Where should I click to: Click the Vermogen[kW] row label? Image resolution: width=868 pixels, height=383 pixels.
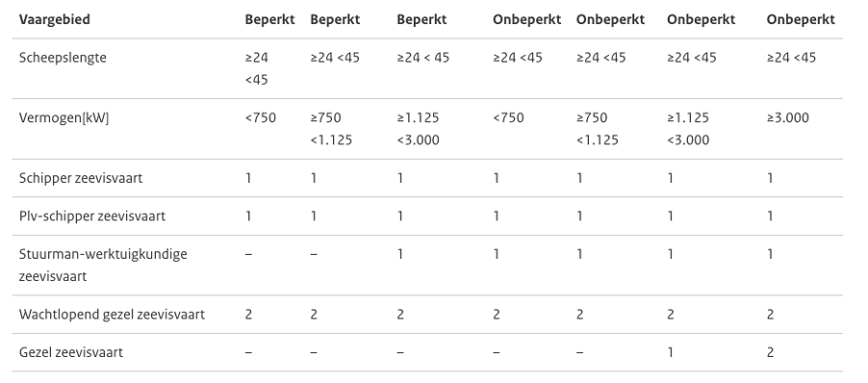pos(64,118)
